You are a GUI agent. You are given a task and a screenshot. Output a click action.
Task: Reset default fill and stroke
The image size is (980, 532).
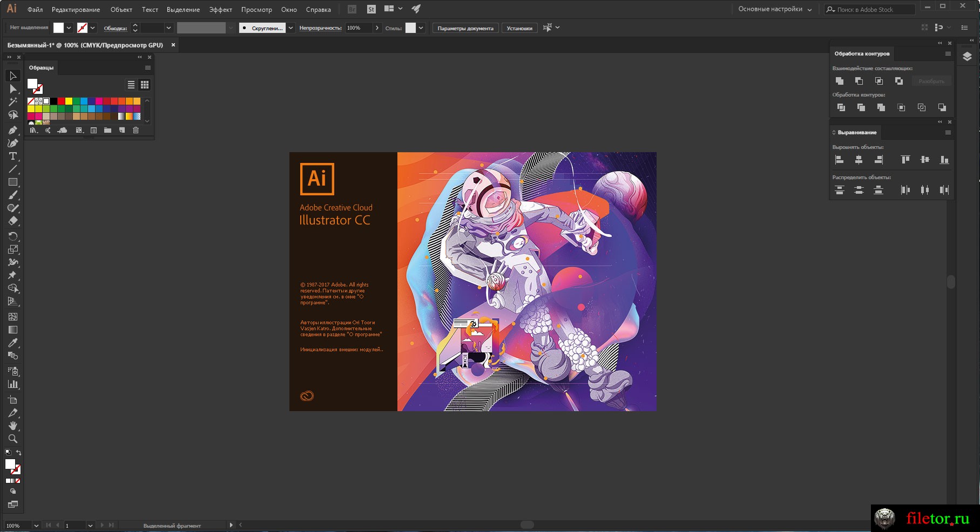8,453
